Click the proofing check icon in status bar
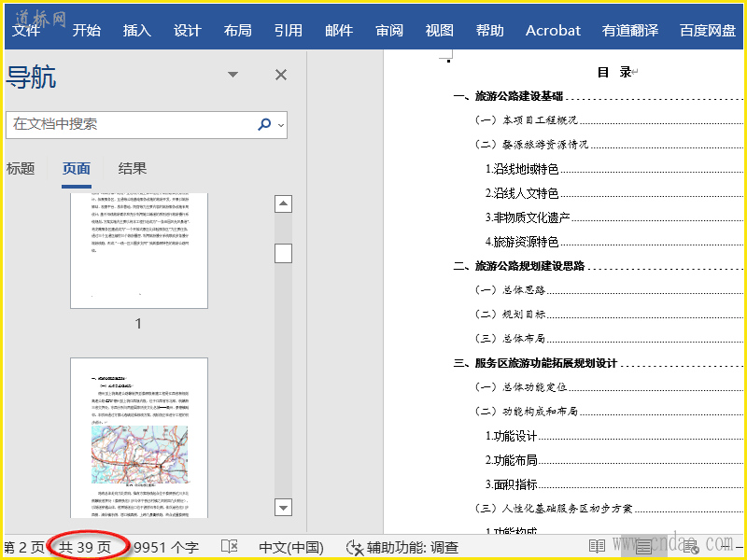747x560 pixels. [229, 547]
